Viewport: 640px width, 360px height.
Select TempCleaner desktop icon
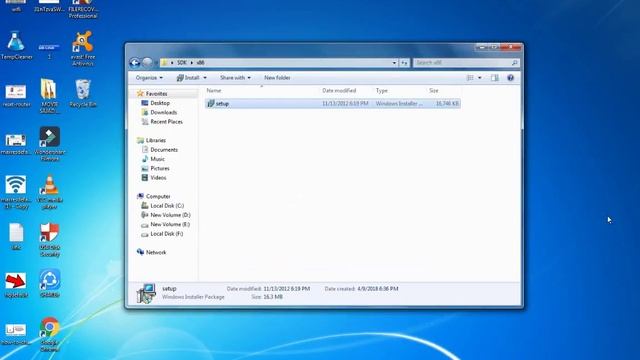16,45
